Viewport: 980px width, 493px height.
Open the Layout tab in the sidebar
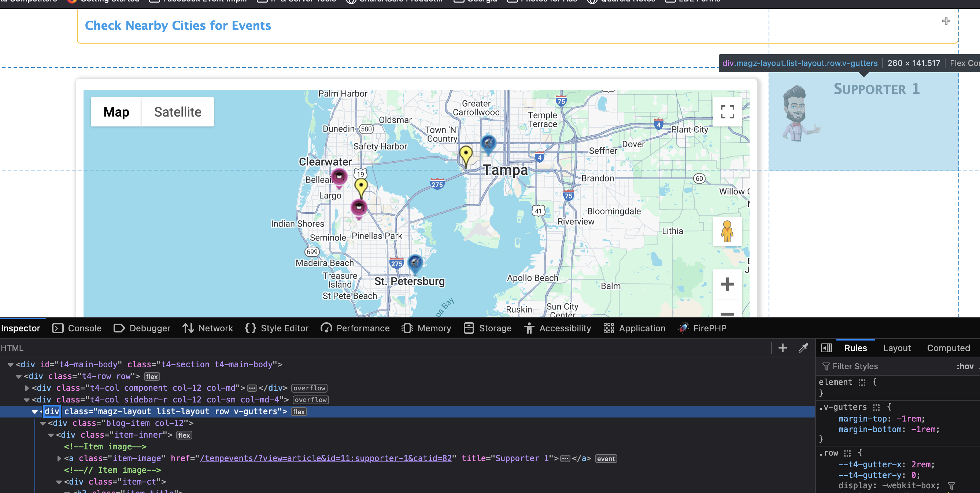(897, 347)
